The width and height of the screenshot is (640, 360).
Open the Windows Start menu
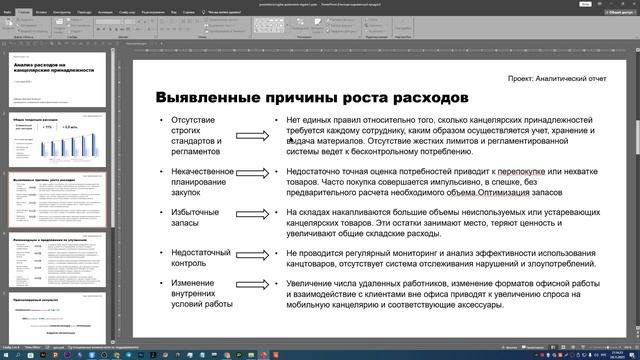6,356
